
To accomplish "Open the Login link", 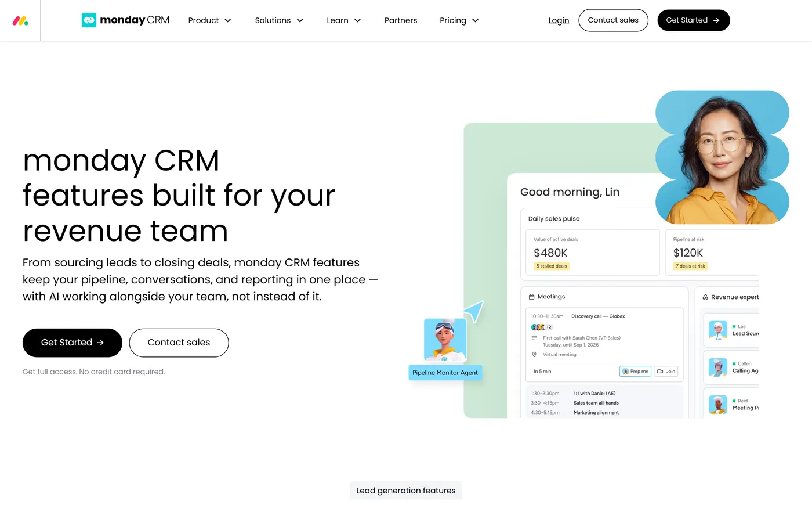I will click(x=559, y=20).
